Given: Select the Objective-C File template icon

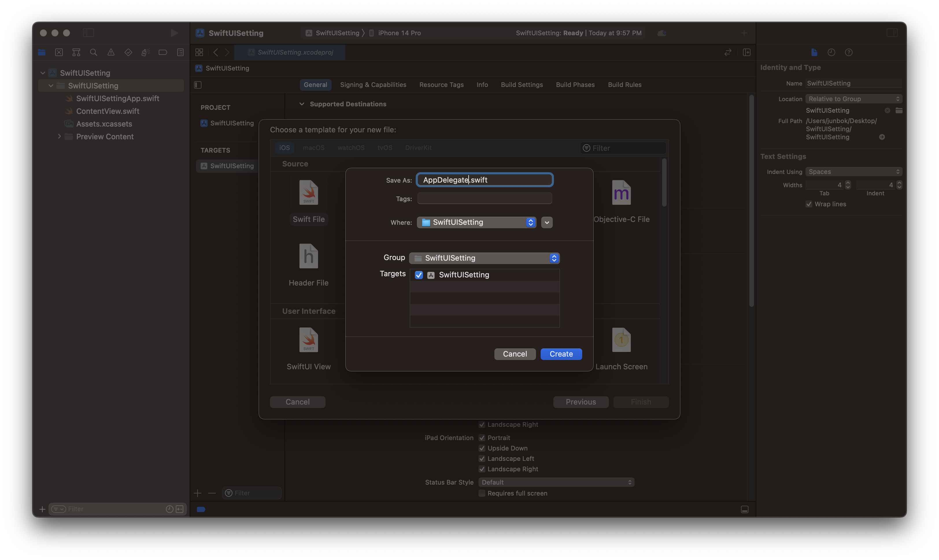Looking at the screenshot, I should click(x=621, y=193).
